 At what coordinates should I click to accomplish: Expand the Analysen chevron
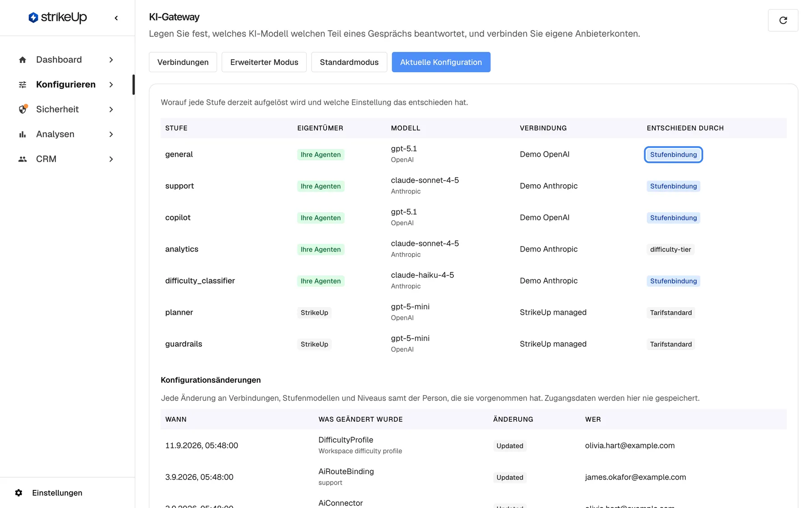pos(111,135)
